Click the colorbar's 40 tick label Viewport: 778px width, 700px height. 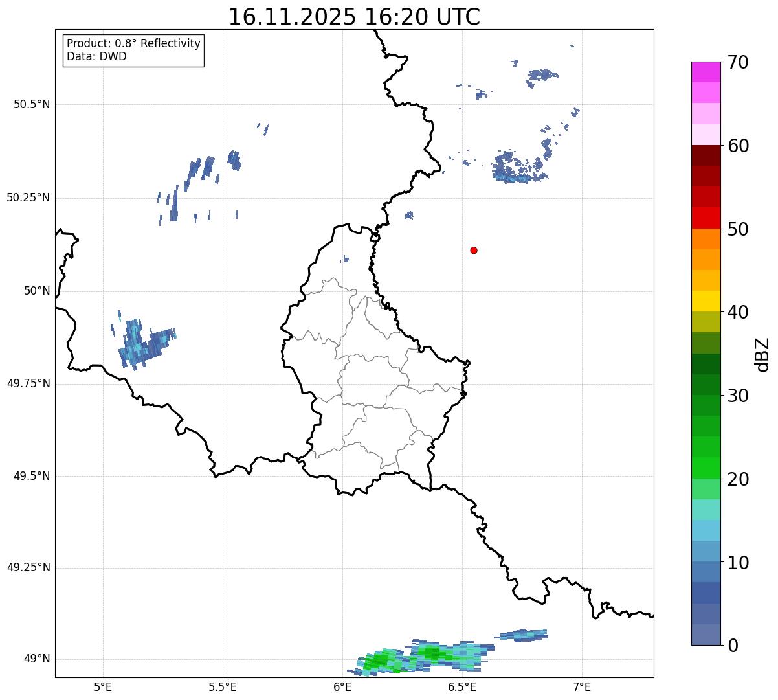[738, 312]
